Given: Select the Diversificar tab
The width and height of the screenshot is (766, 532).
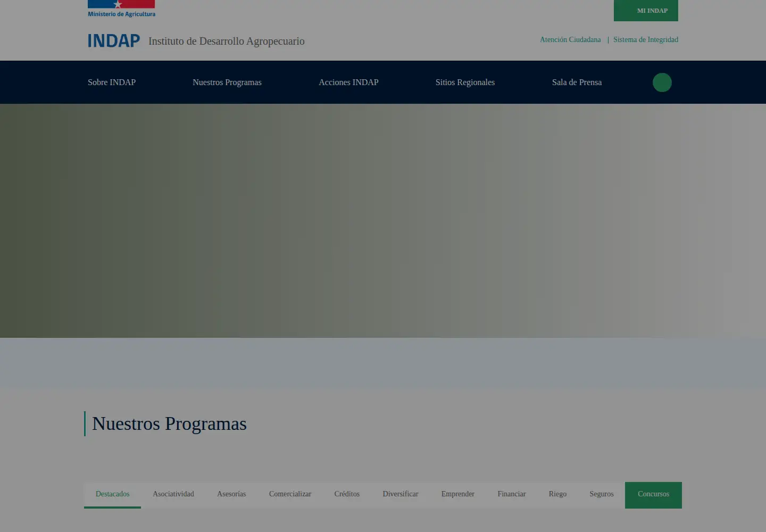Looking at the screenshot, I should coord(401,495).
